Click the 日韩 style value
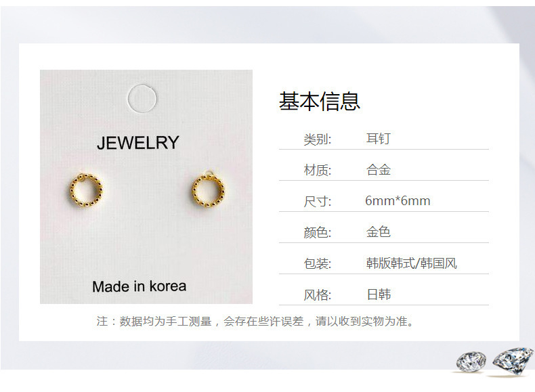Viewport: 535px width, 392px height. (379, 295)
